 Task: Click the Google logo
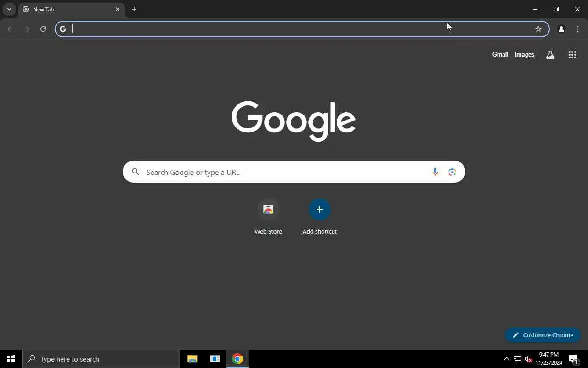[294, 121]
